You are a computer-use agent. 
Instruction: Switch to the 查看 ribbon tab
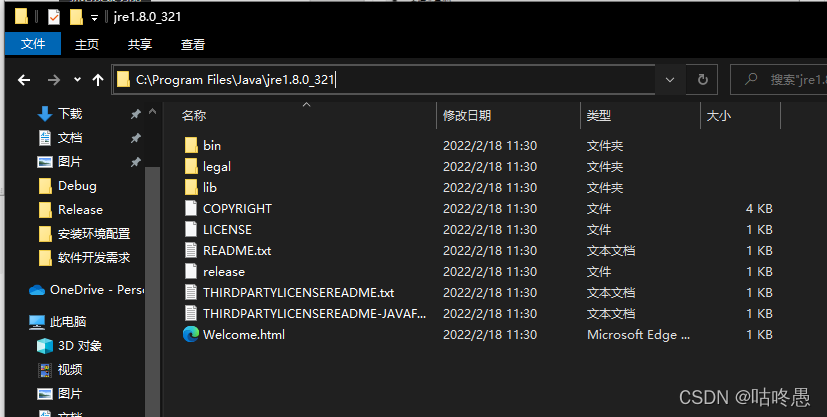coord(193,44)
